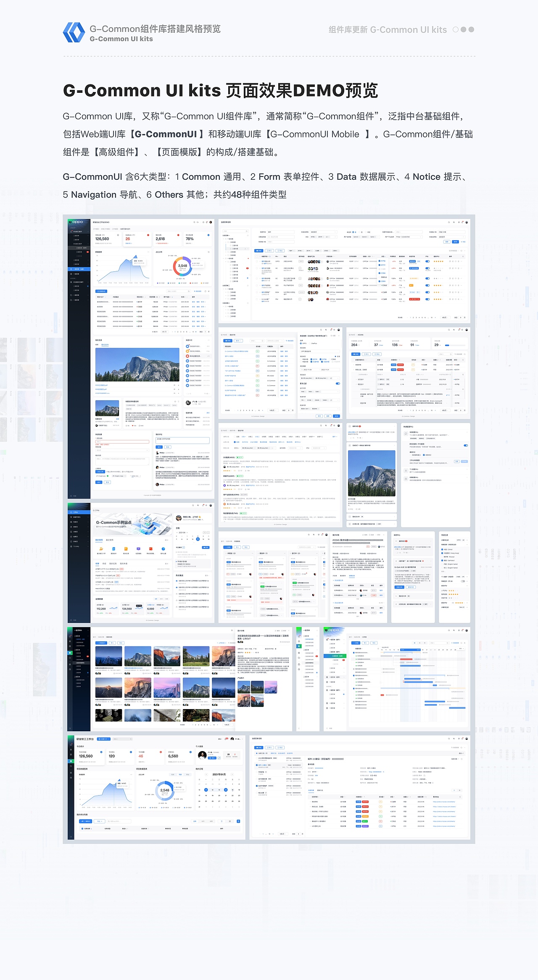
Task: Click the 6,560 stat card in 研发软工工作台
Action: [179, 757]
